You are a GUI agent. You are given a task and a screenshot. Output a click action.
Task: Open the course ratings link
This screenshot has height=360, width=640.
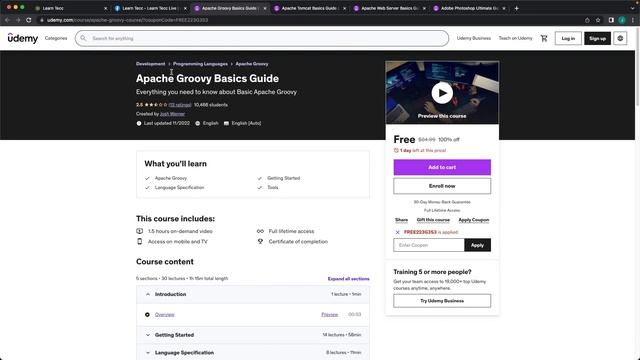pos(180,105)
